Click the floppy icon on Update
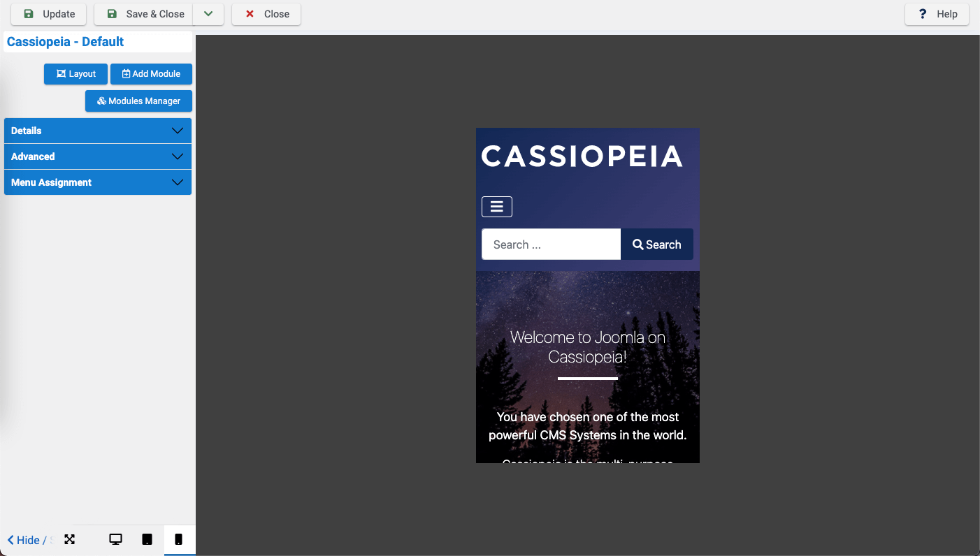Image resolution: width=980 pixels, height=556 pixels. 28,14
